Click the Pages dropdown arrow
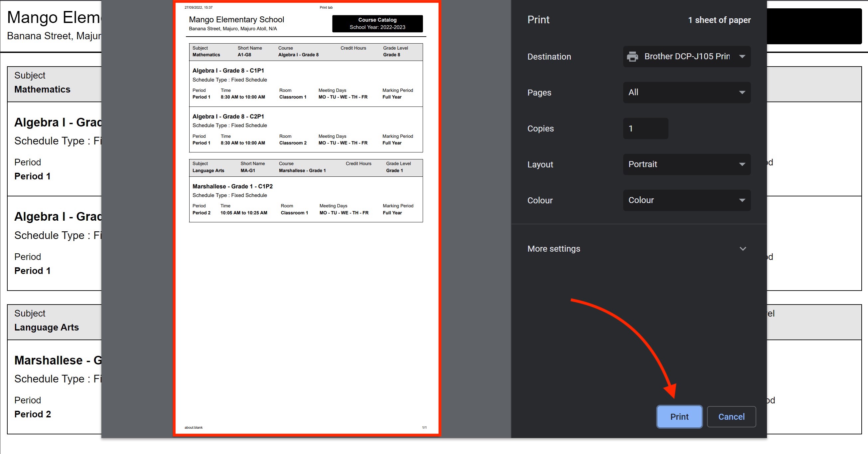Screen dimensions: 868x454 tap(742, 93)
